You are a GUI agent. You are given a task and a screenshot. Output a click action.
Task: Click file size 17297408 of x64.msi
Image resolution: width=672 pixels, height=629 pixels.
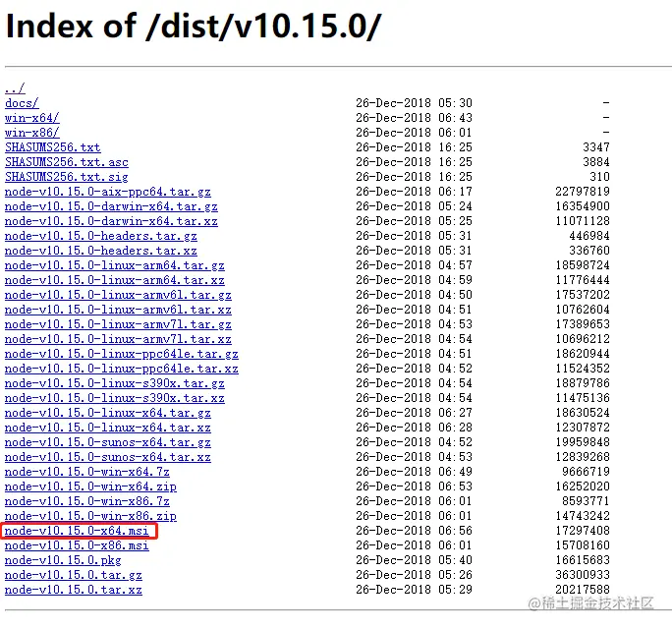pos(583,531)
